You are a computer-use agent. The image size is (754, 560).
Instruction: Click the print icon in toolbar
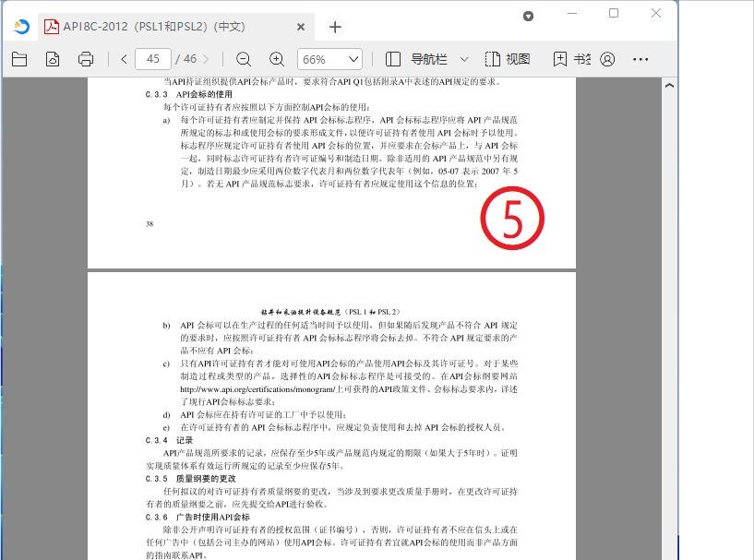pos(86,59)
